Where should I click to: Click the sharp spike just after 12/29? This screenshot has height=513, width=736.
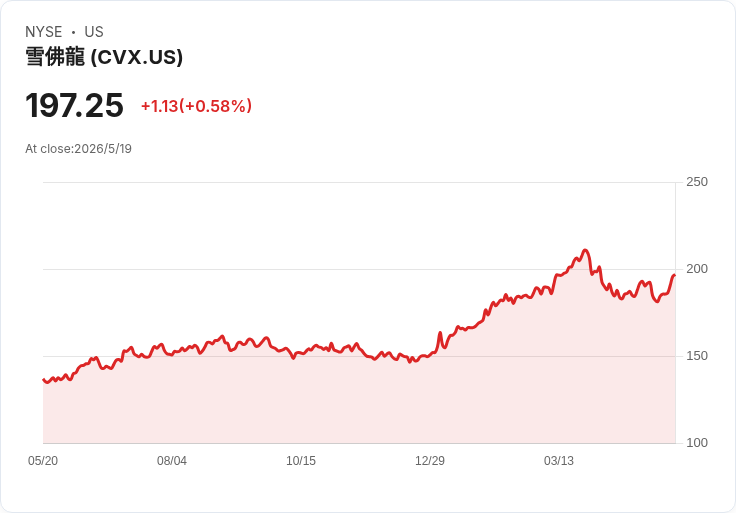[440, 333]
